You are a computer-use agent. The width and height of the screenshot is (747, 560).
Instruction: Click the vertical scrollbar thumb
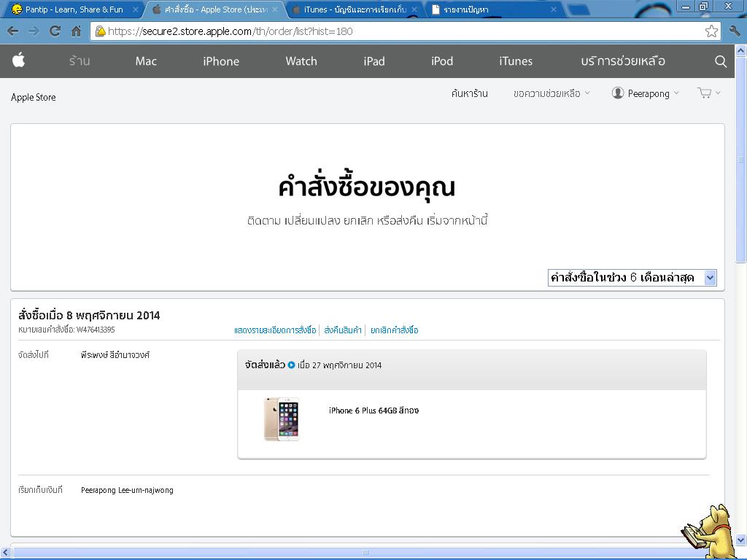tap(740, 160)
